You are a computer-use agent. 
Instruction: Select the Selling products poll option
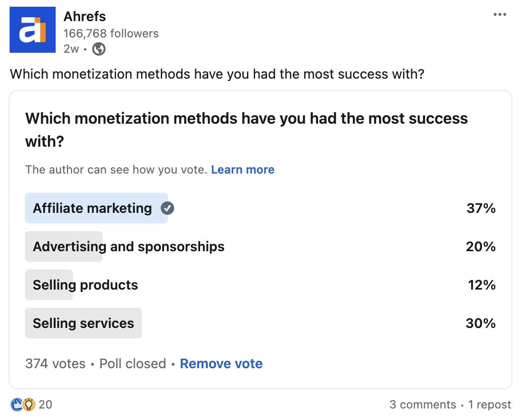[x=85, y=285]
